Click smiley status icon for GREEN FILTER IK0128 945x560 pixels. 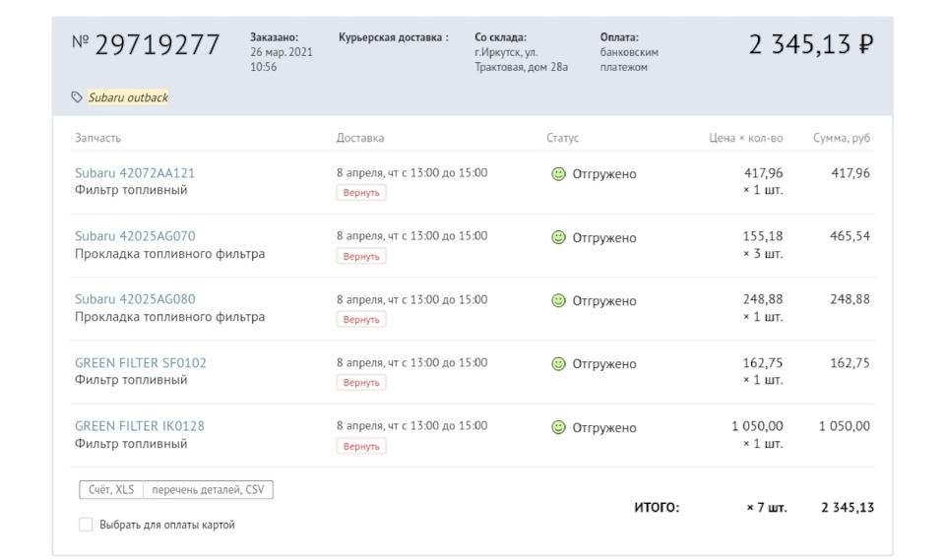558,427
